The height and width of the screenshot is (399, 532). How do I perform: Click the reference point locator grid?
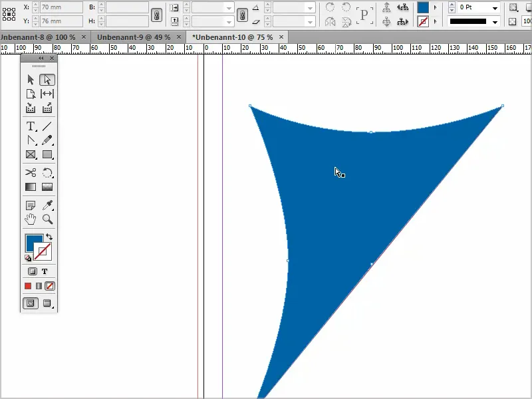coord(9,14)
